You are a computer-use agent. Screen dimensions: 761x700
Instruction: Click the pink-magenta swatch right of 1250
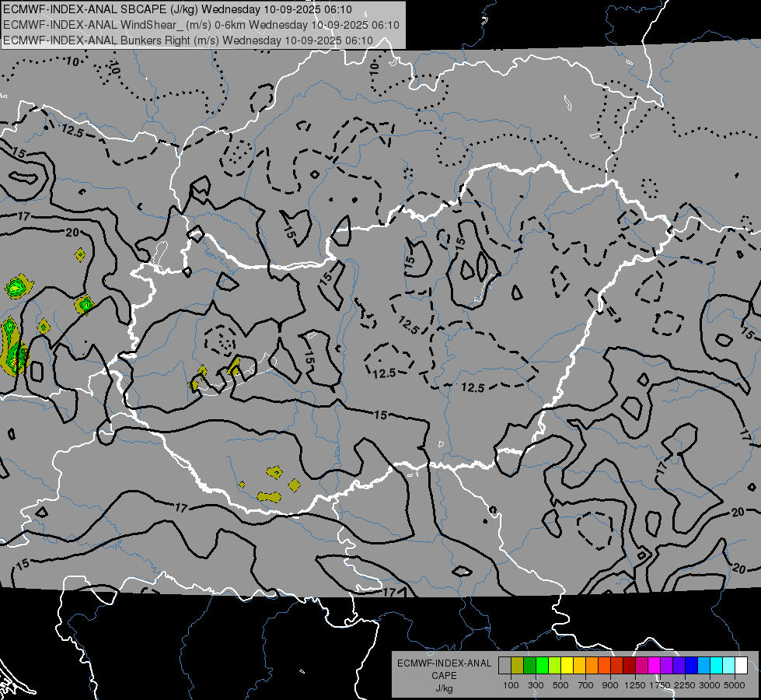[641, 666]
